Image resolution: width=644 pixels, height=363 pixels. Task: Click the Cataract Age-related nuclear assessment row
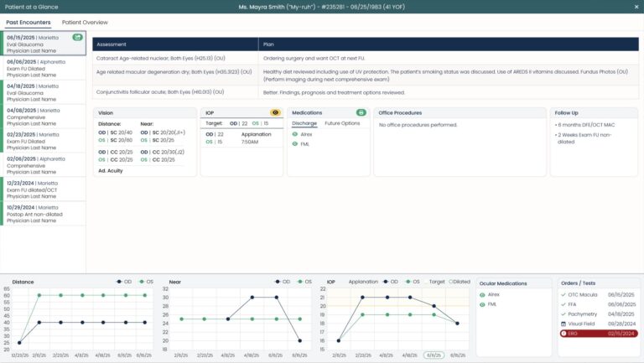[x=174, y=58]
